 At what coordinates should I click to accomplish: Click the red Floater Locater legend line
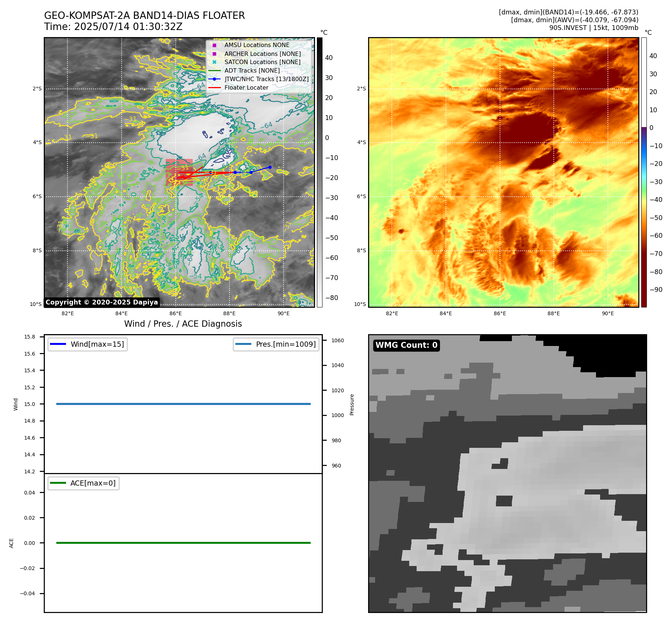tap(214, 87)
